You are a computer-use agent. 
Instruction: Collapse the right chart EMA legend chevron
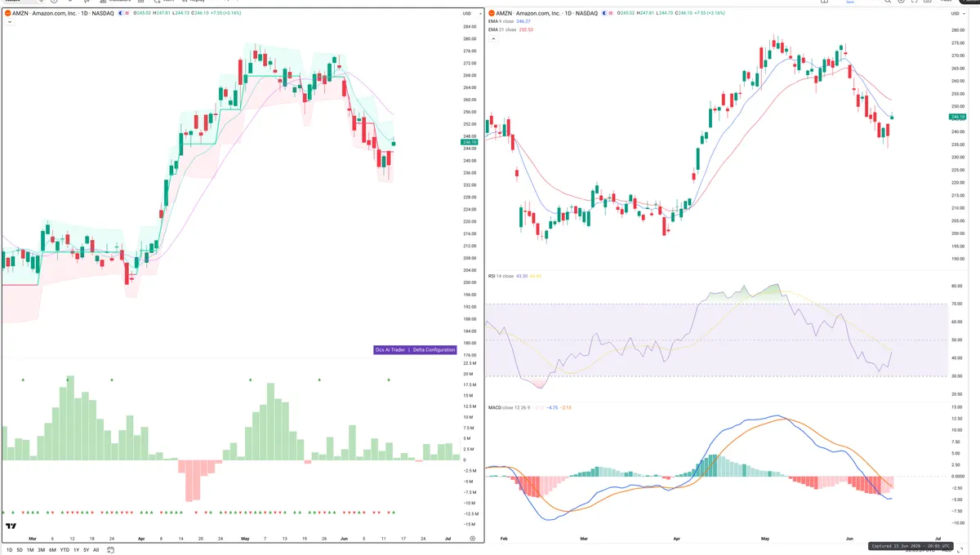point(492,38)
